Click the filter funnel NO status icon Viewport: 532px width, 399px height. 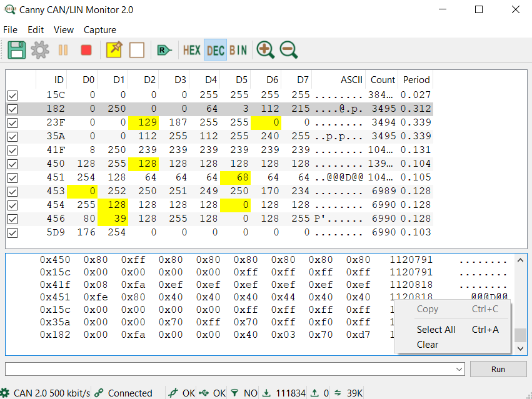pyautogui.click(x=234, y=393)
